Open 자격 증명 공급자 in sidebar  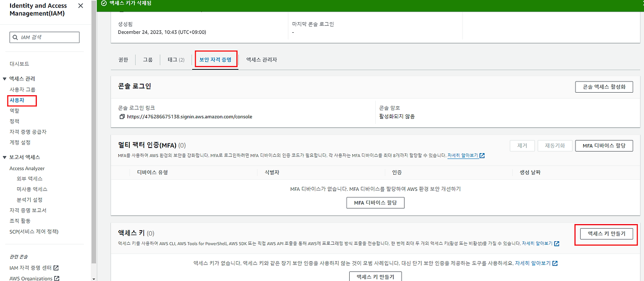coord(28,132)
